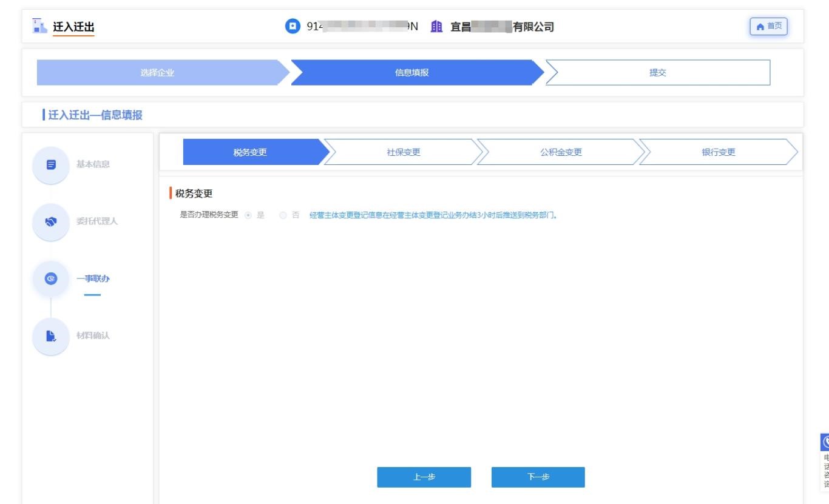This screenshot has width=829, height=504.
Task: Open the phone consultation floating widget
Action: (824, 461)
